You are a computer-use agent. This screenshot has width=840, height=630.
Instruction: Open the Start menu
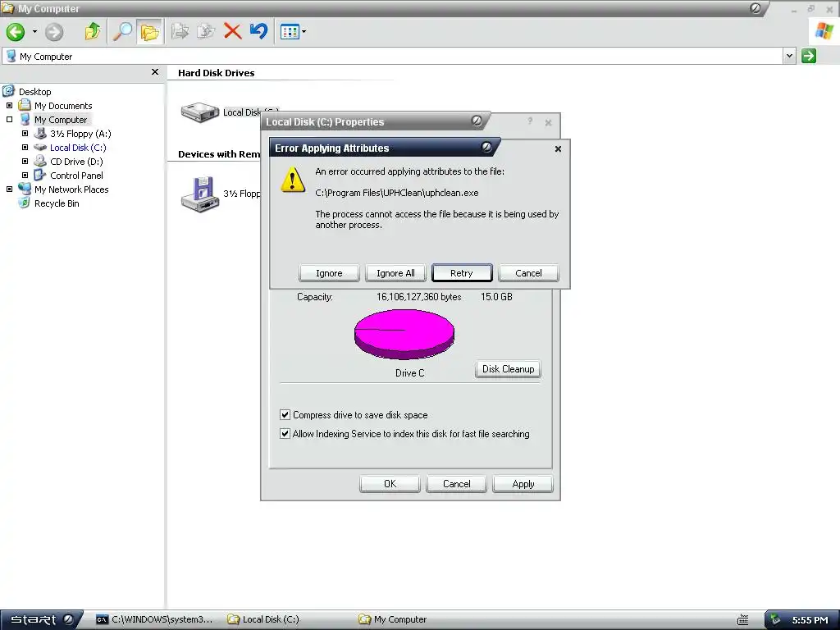point(42,619)
